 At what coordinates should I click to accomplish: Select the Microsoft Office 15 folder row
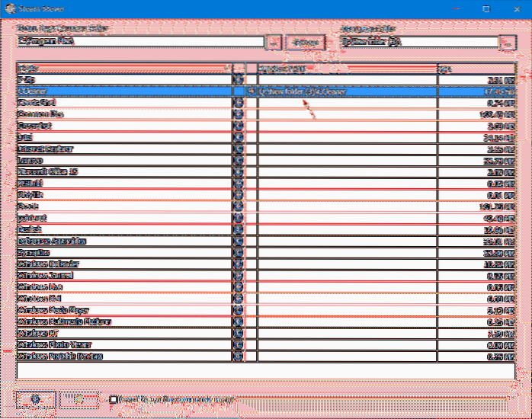(x=123, y=172)
